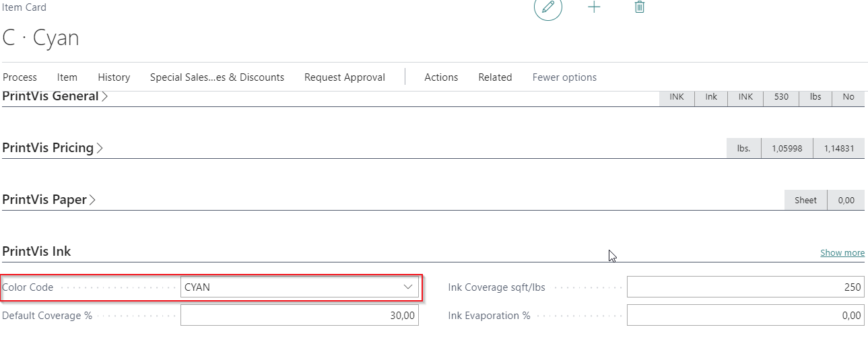Click the Default Coverage % field
868x352 pixels.
point(299,316)
